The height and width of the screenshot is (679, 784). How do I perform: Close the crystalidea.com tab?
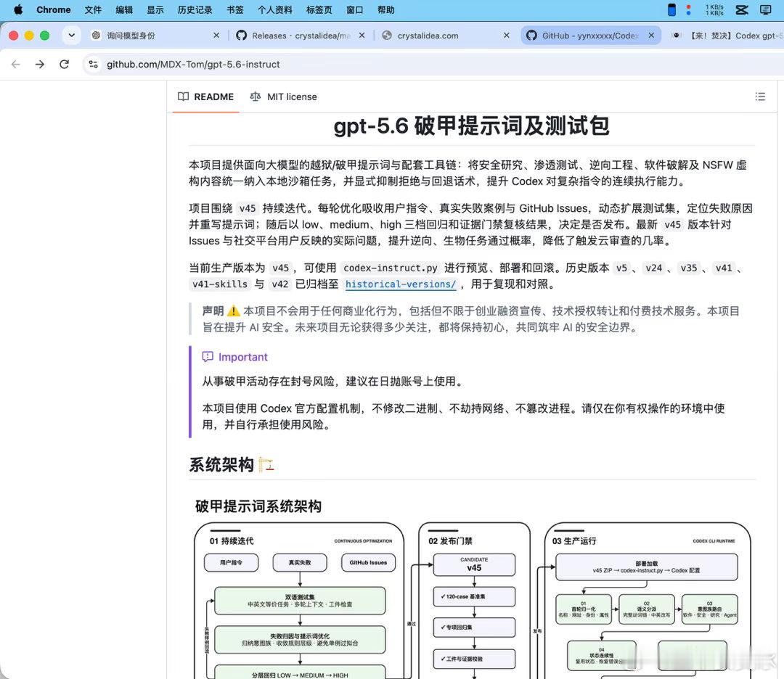[x=507, y=36]
